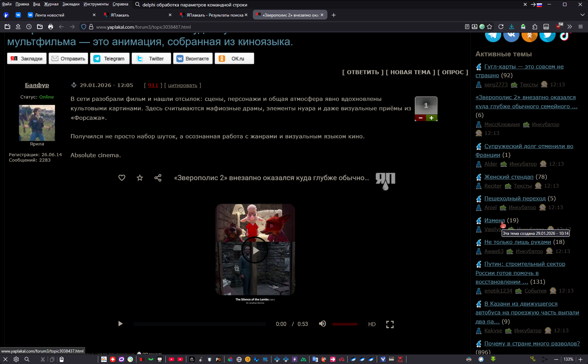Enter fullscreen video mode

(390, 324)
